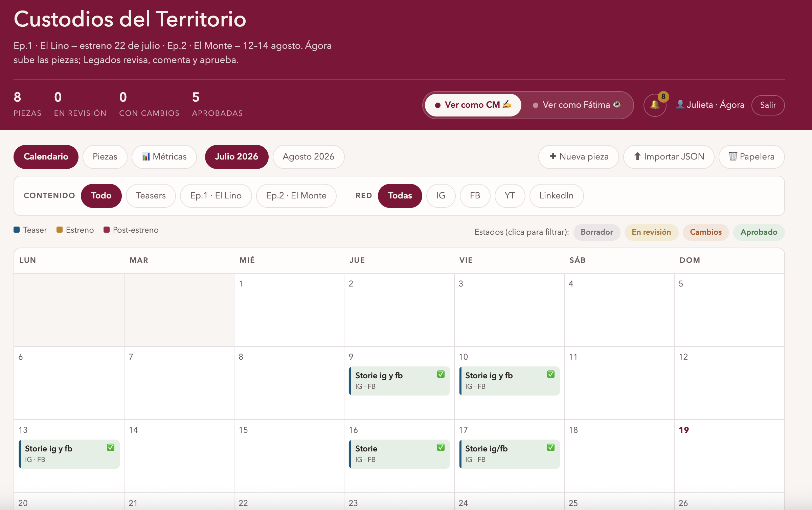
Task: Filter by Cambios status
Action: [x=706, y=232]
